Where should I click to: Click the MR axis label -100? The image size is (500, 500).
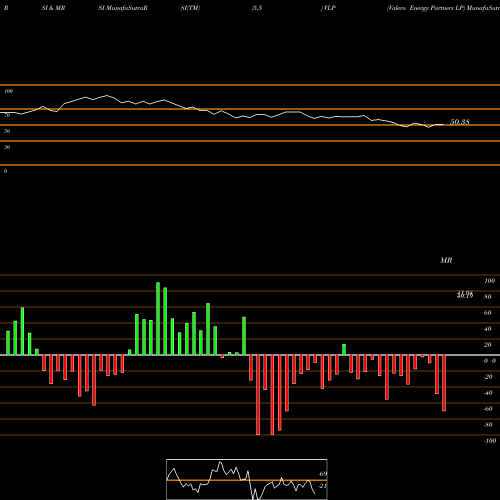click(490, 441)
